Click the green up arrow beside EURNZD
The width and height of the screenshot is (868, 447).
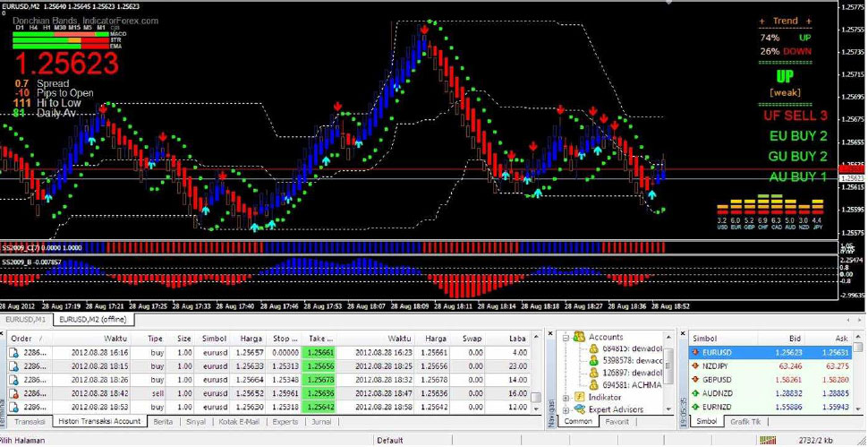pos(696,407)
